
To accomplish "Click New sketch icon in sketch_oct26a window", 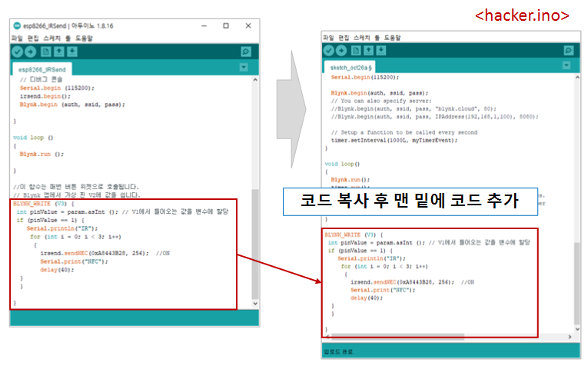I will (356, 50).
